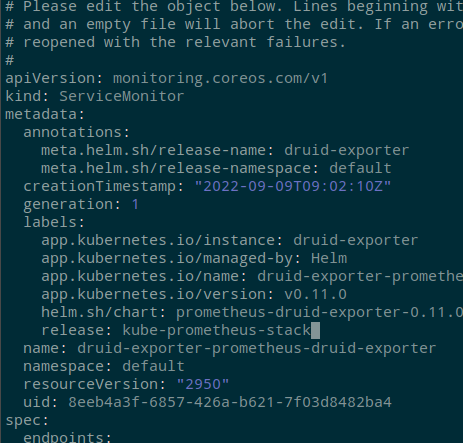Click the release-namespace value default
This screenshot has width=463, height=443.
pyautogui.click(x=360, y=168)
